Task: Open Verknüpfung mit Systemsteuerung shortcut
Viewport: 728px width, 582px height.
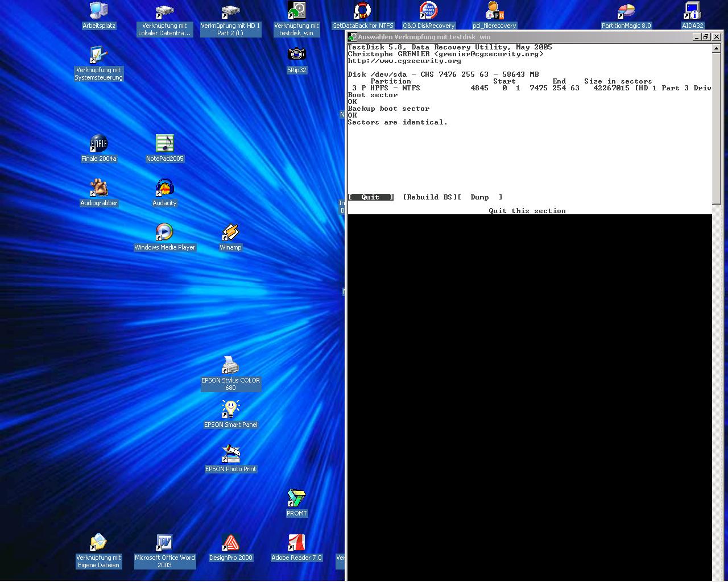Action: point(98,64)
